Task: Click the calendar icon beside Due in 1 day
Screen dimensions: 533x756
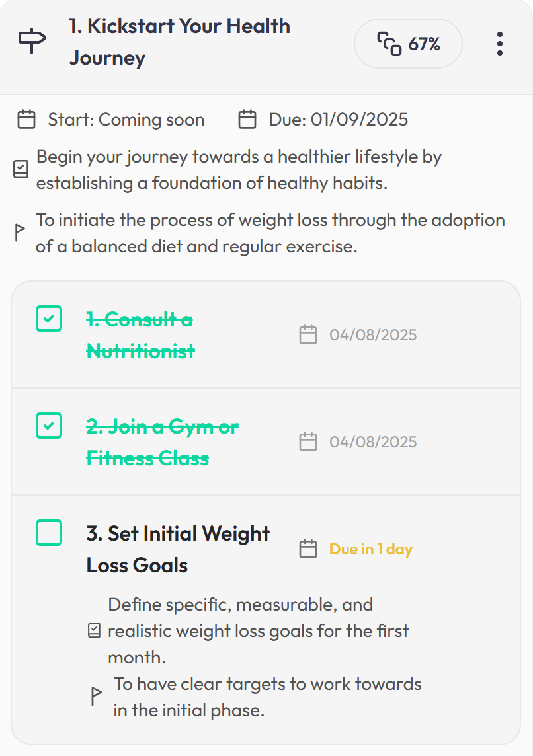Action: pyautogui.click(x=308, y=548)
